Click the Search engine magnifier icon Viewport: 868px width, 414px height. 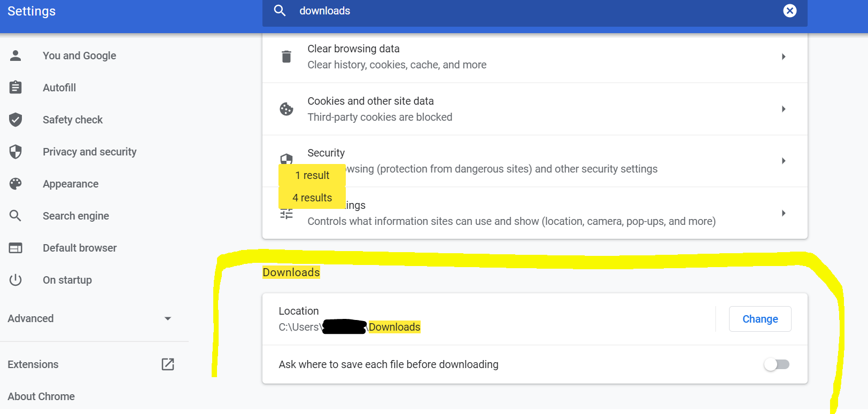point(15,216)
